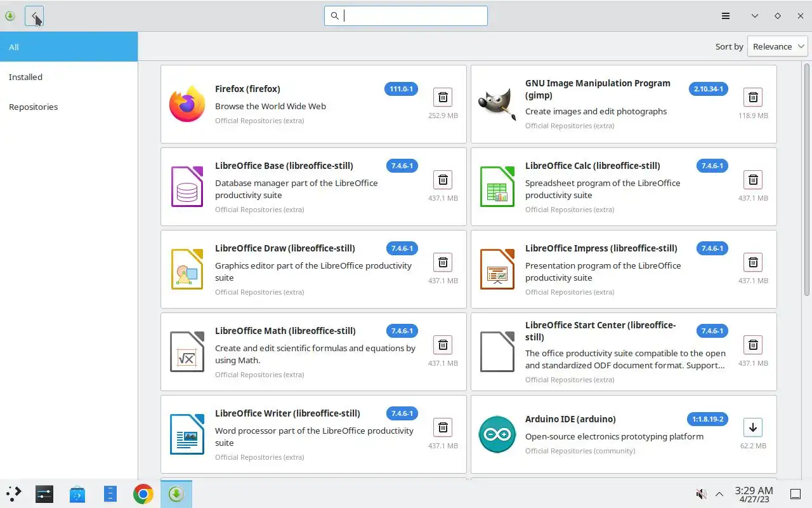The image size is (812, 508).
Task: Expand the system tray hidden icons arrow
Action: click(x=719, y=494)
